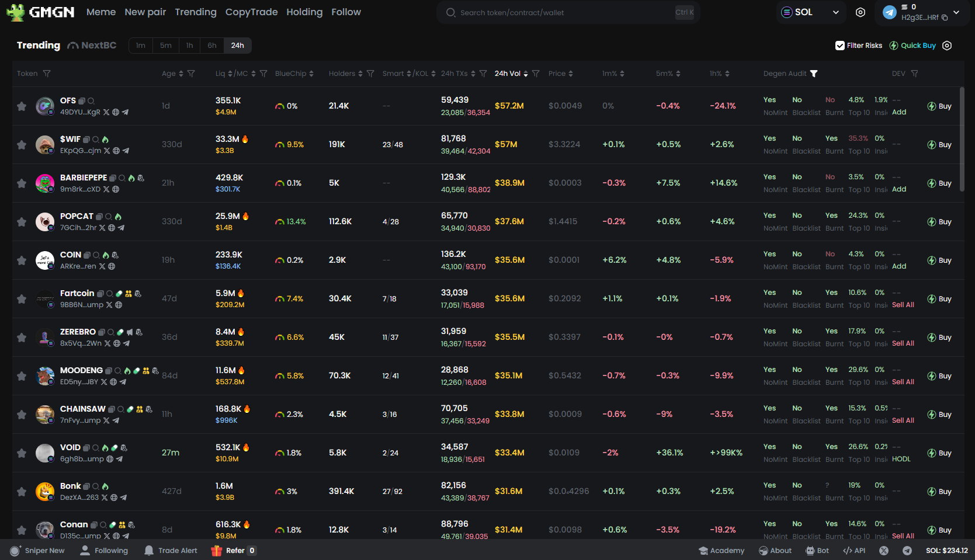Buy the Fartcoin token

[939, 299]
